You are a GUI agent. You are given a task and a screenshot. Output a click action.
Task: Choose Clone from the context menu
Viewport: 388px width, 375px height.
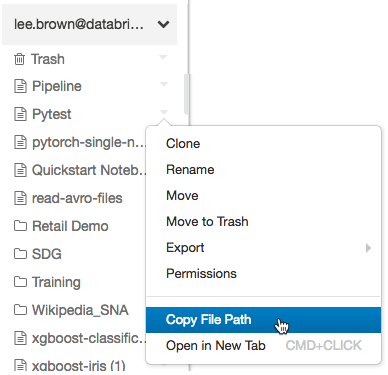(183, 144)
